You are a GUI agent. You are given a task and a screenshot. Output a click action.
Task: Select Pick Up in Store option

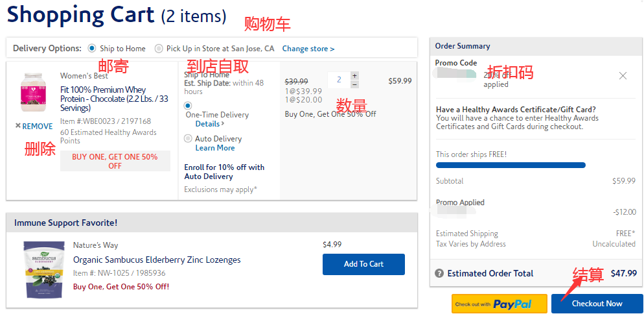click(x=159, y=49)
